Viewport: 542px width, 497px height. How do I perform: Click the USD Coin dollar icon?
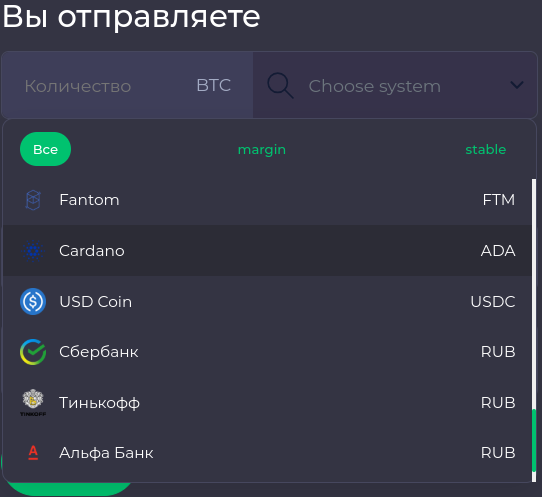tap(33, 301)
